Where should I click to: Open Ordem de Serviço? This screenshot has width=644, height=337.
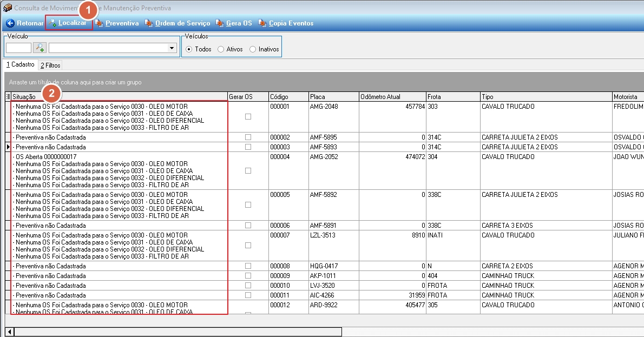coord(178,23)
